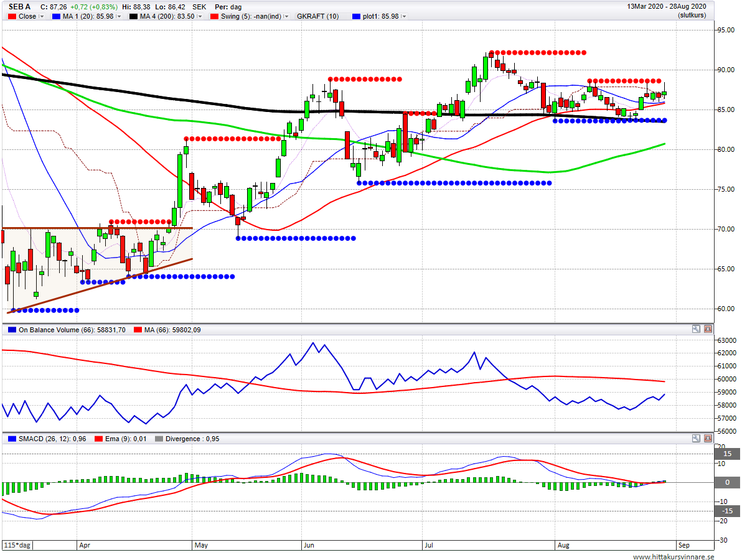Screen dimensions: 742x560
Task: Click the SEB A ticker title
Action: point(19,7)
